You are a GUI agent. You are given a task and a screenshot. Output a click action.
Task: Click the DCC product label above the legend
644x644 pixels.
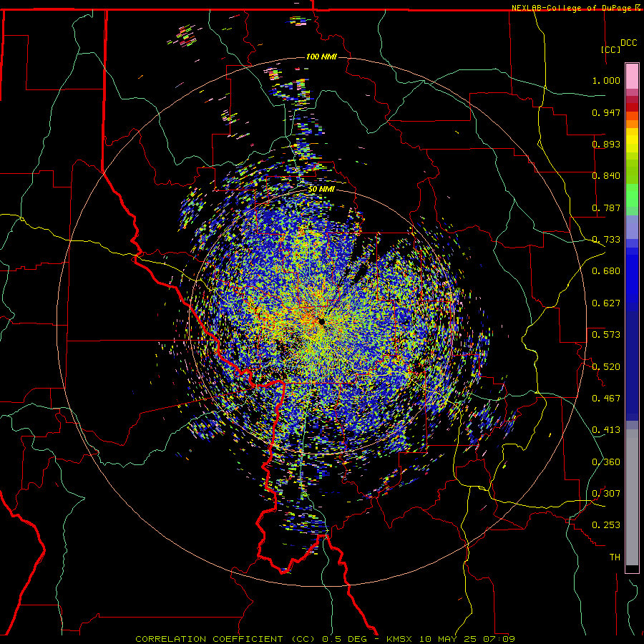pyautogui.click(x=628, y=43)
